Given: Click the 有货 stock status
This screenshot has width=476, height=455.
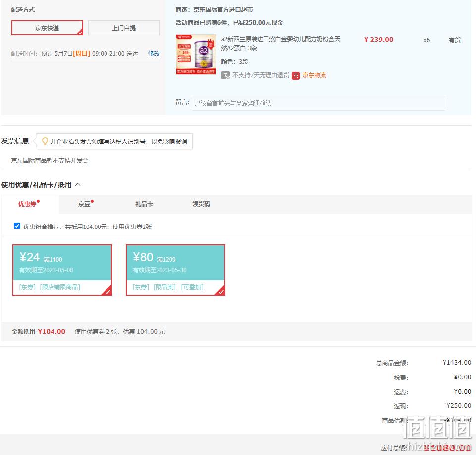Looking at the screenshot, I should 454,40.
